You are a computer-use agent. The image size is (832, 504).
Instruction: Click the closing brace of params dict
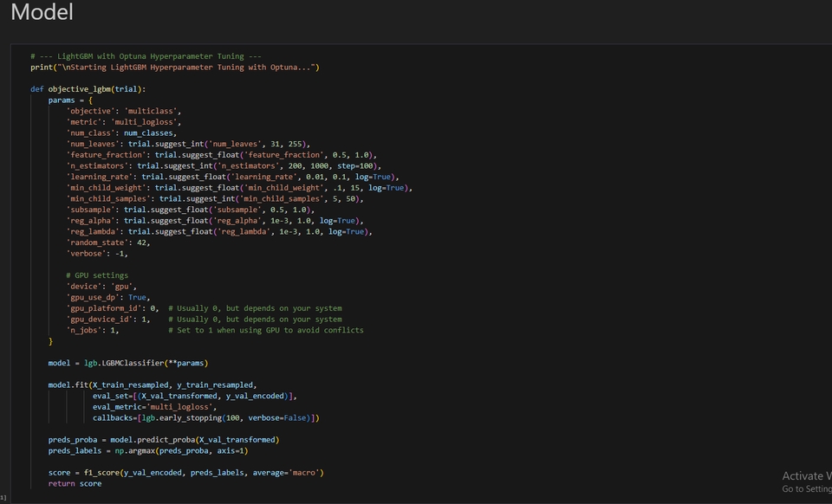(x=50, y=341)
